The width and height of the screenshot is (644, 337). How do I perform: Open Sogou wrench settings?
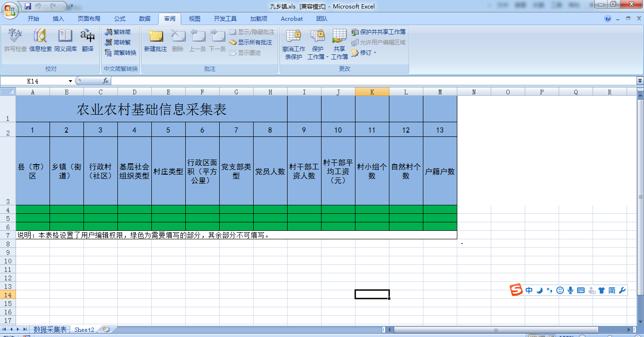tap(622, 290)
